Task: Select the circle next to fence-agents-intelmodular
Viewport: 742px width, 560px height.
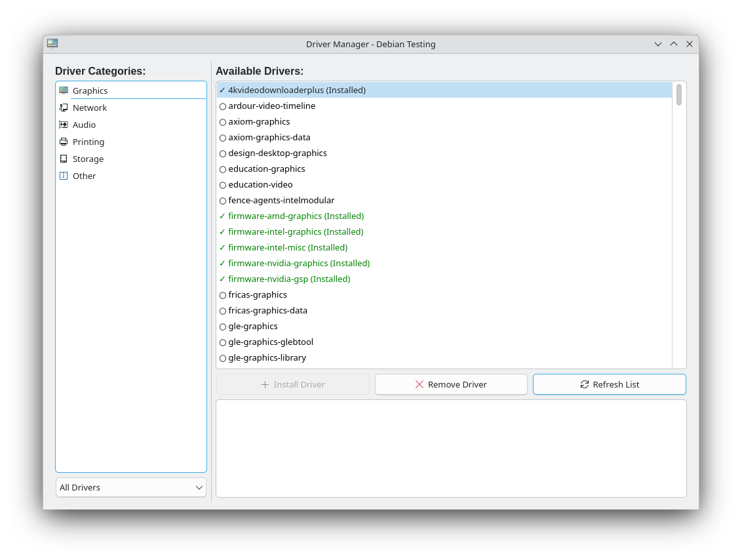Action: [223, 201]
